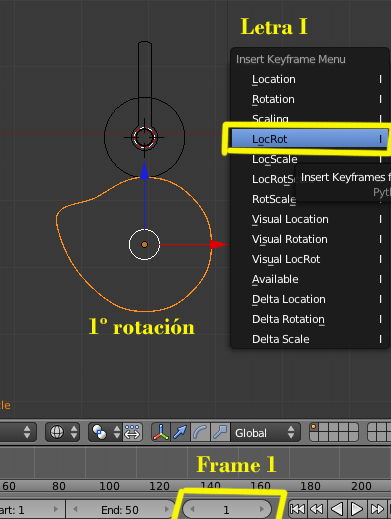Choose Delta Rotation keyframe entry

pyautogui.click(x=310, y=319)
